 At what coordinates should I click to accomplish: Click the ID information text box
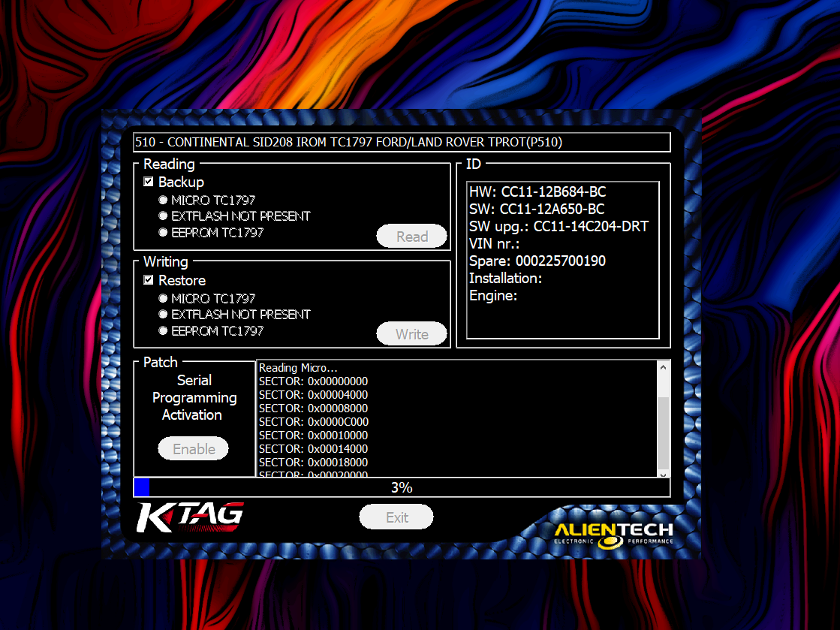click(x=562, y=260)
